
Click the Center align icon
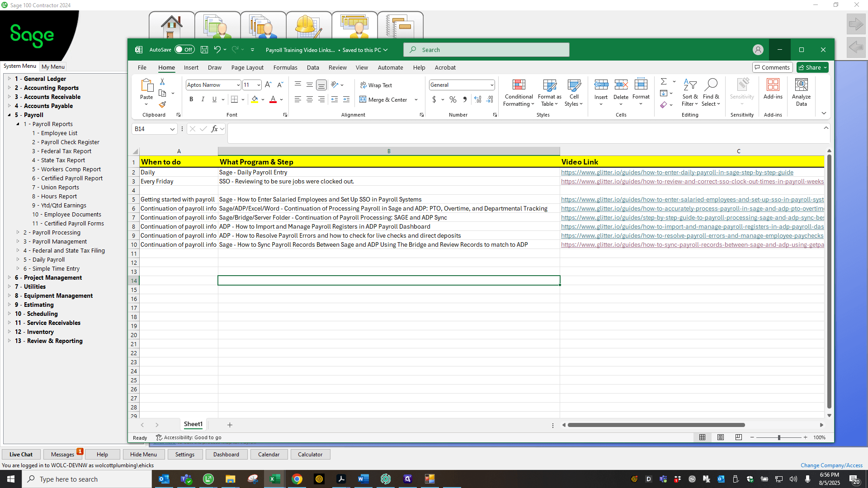pos(310,99)
